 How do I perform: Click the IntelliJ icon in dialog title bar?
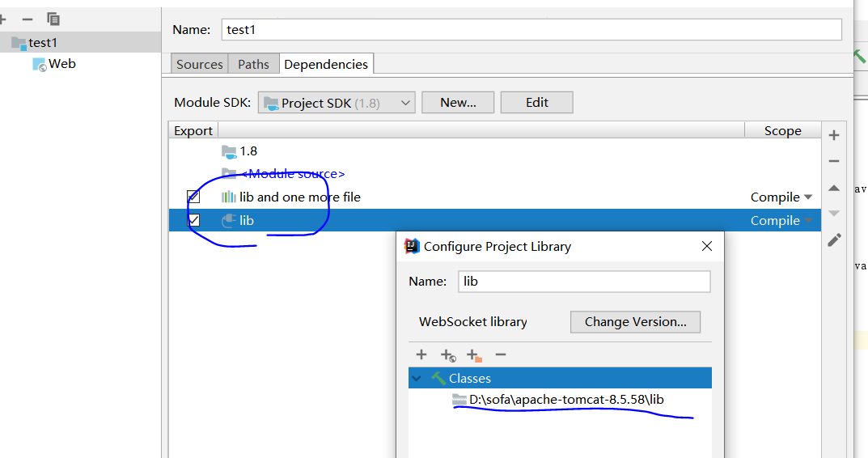pos(412,246)
